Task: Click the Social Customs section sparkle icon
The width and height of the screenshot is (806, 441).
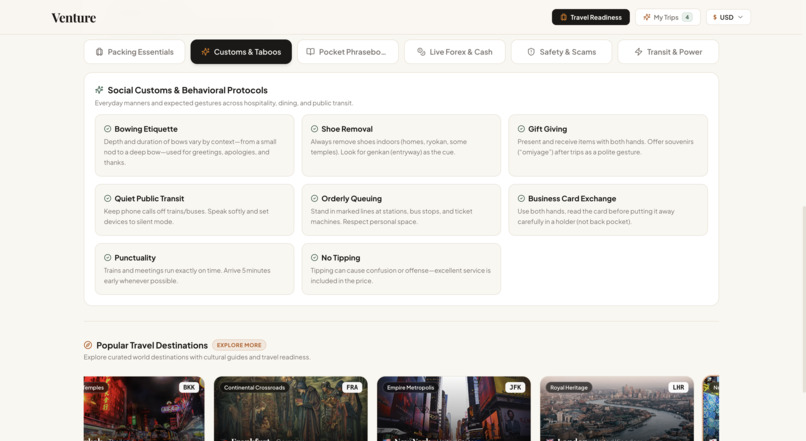Action: click(99, 90)
